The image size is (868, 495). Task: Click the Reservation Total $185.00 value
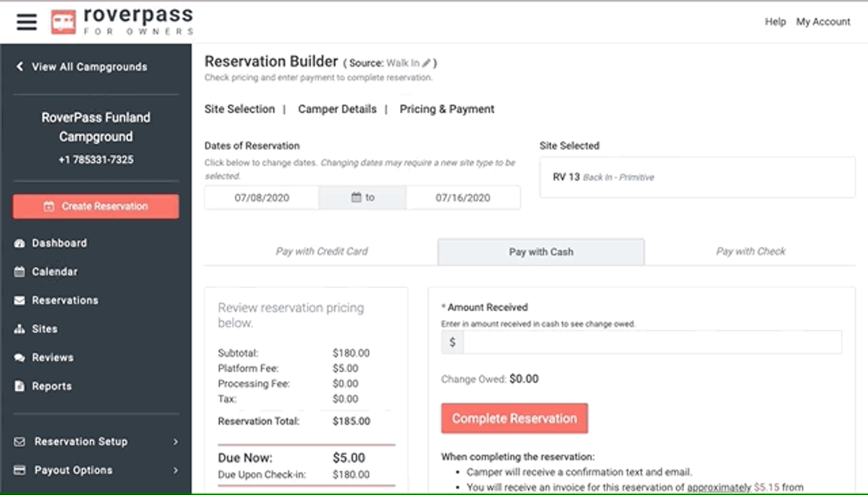pyautogui.click(x=352, y=421)
